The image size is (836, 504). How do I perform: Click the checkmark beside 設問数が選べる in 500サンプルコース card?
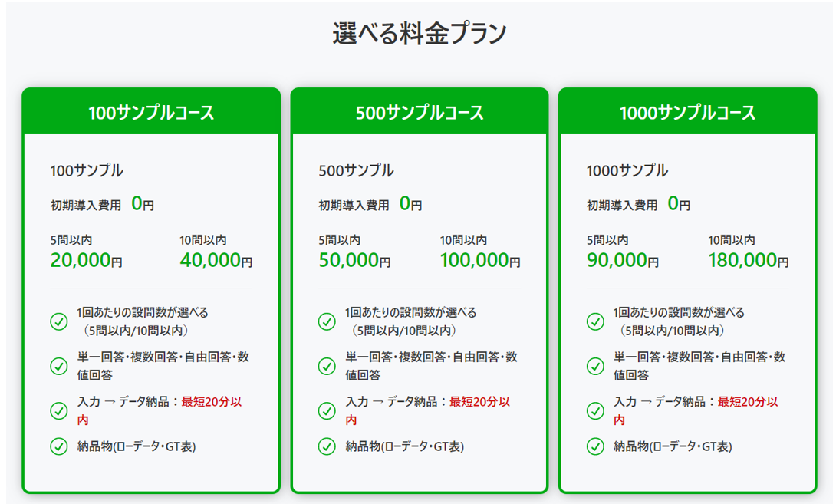pos(327,321)
